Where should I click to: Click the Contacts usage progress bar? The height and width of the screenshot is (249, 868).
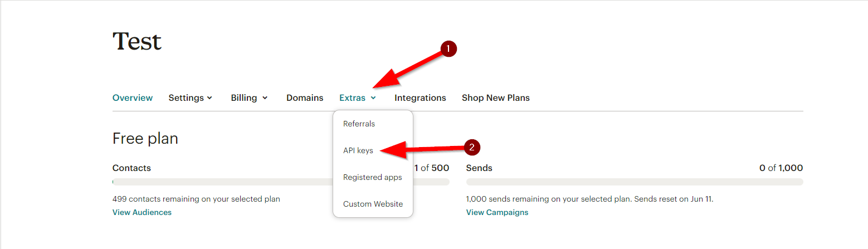tap(281, 182)
